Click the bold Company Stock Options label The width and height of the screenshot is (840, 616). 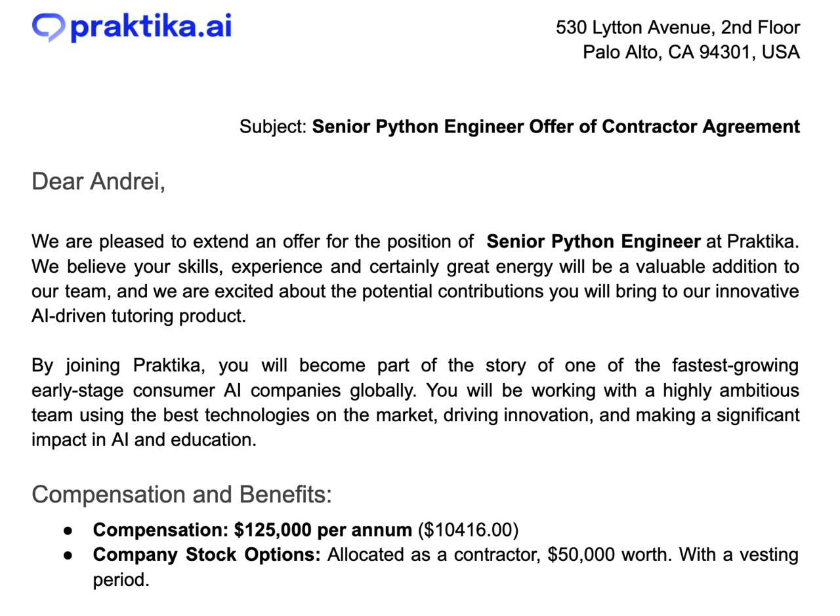click(207, 555)
